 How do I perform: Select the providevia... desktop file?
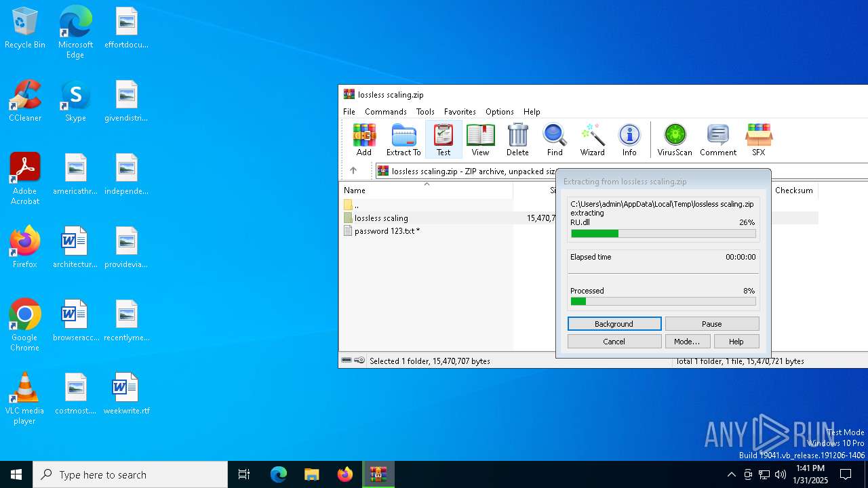(x=126, y=247)
